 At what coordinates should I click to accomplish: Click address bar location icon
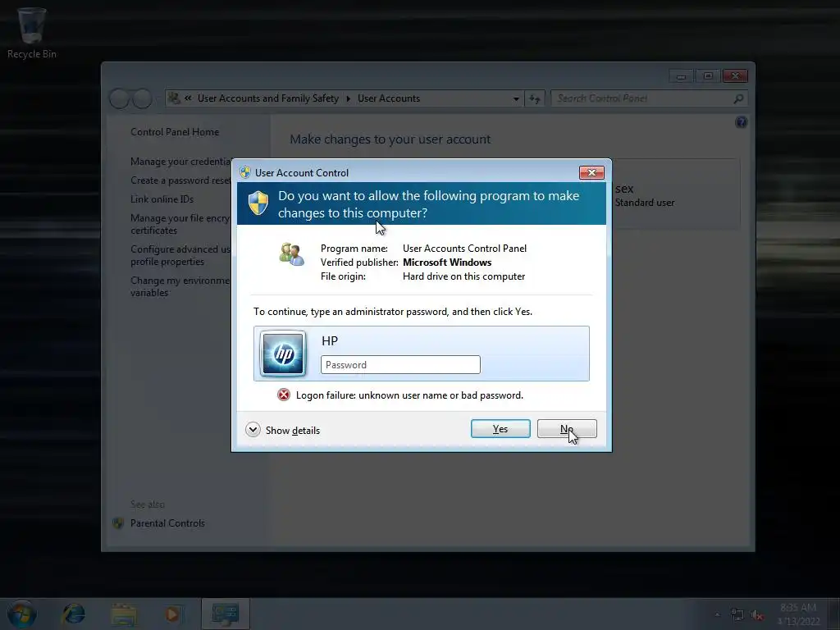[x=174, y=98]
